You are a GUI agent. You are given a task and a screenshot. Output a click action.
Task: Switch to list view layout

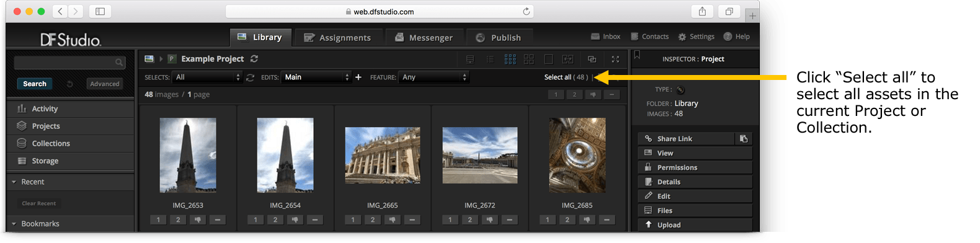click(490, 59)
